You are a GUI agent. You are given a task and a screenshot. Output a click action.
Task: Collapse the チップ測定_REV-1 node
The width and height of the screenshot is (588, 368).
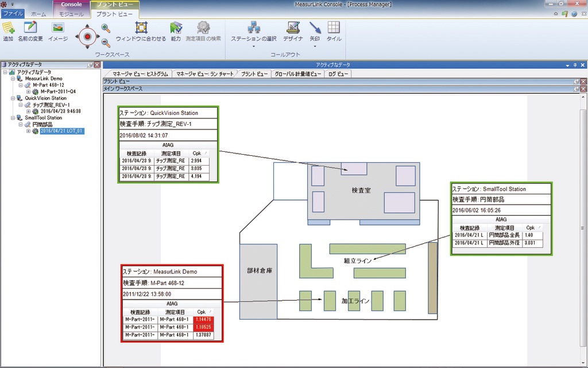[21, 105]
